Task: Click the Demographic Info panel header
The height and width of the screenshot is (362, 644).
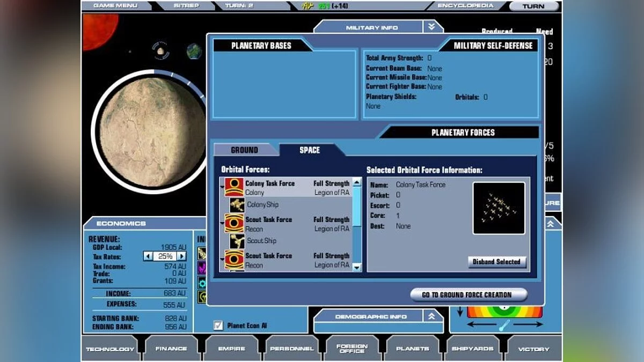Action: (x=371, y=317)
